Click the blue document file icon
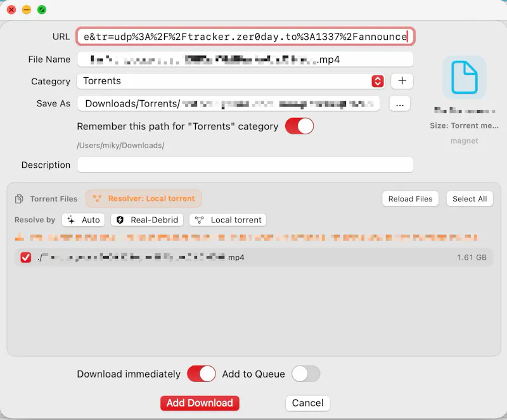This screenshot has width=507, height=420. click(464, 77)
